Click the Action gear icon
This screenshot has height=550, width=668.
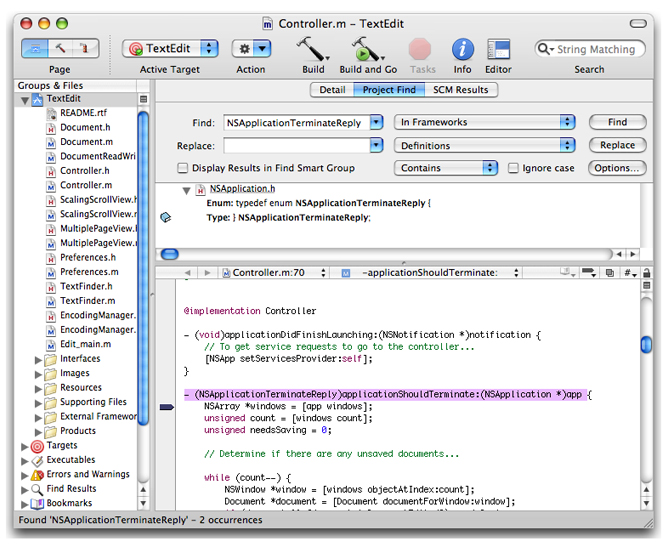(244, 49)
